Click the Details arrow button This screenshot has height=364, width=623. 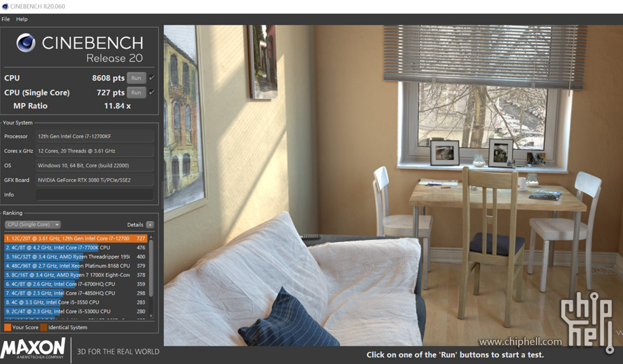(150, 225)
